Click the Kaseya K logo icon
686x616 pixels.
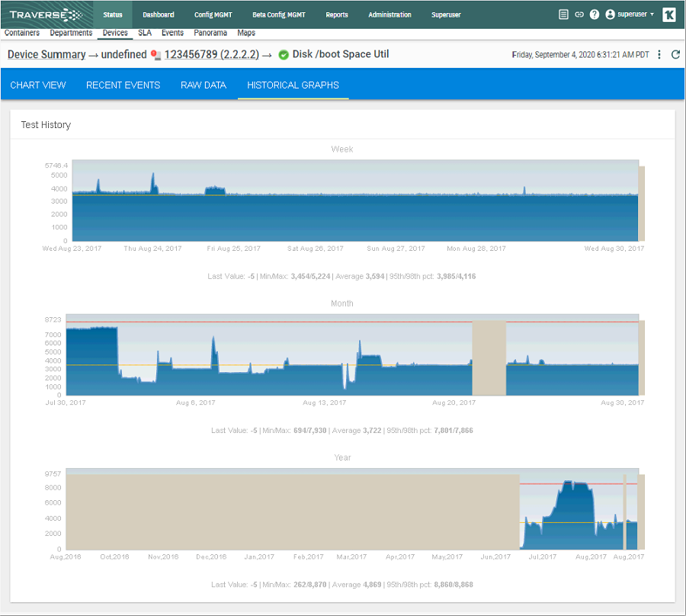coord(669,14)
